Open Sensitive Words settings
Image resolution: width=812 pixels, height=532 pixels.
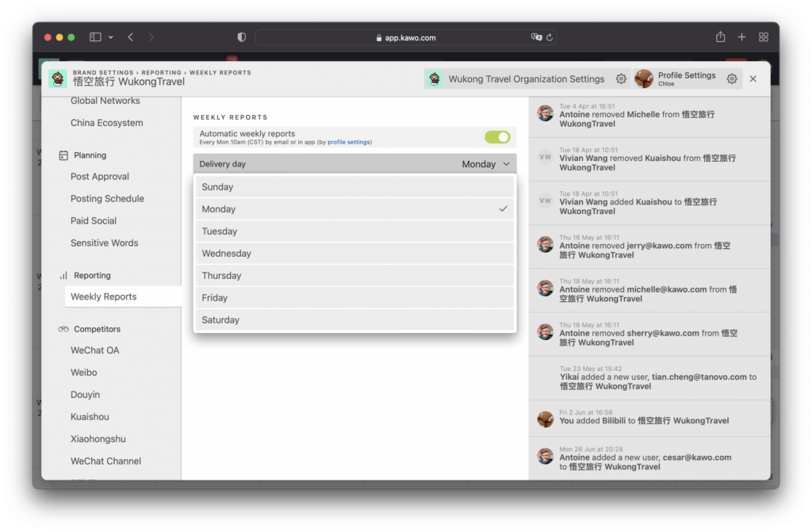104,243
